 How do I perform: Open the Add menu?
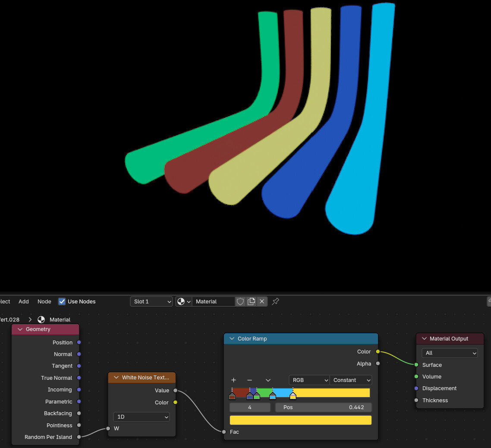23,301
